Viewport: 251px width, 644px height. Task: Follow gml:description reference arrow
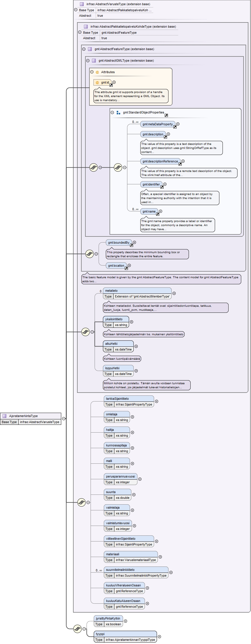pyautogui.click(x=165, y=137)
